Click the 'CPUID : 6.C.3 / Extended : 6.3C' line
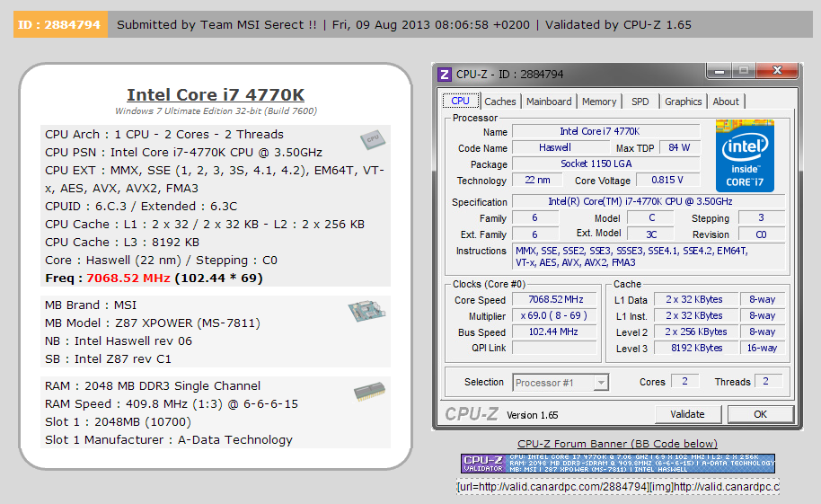Viewport: 821px width, 504px height. point(141,207)
